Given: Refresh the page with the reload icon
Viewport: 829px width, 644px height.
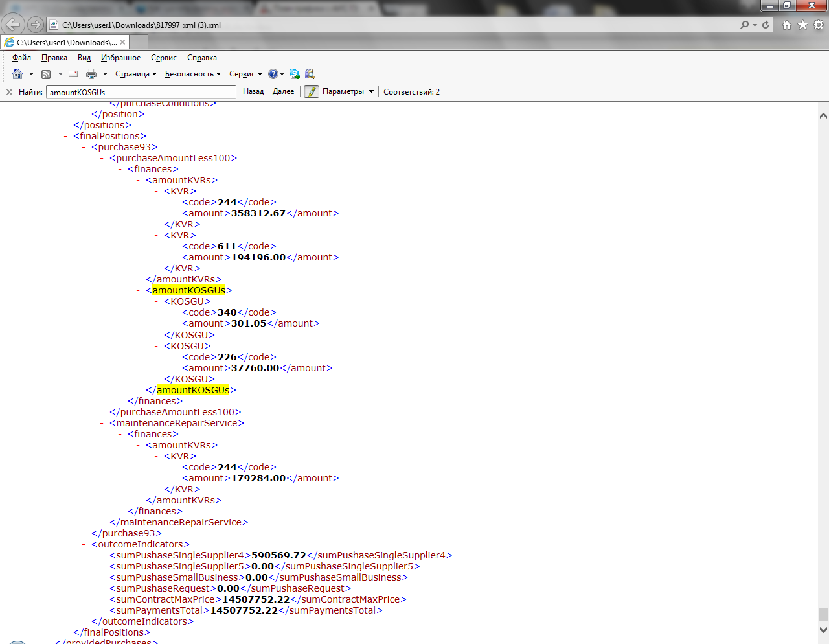Looking at the screenshot, I should (x=766, y=25).
